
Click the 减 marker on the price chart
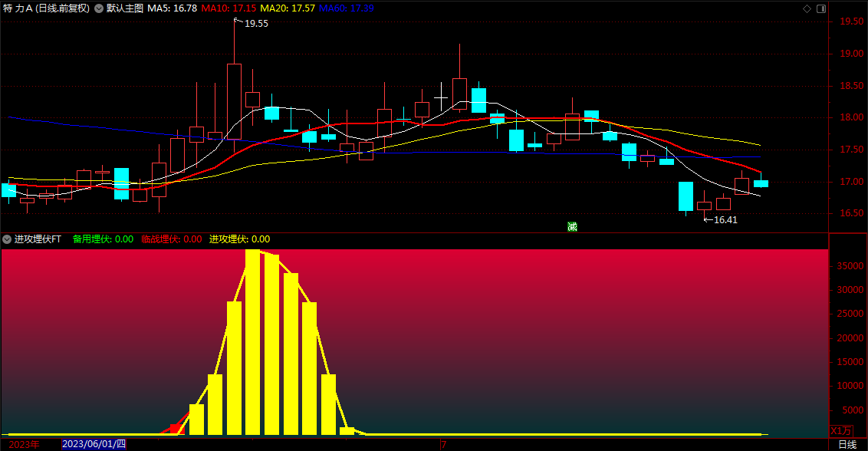tap(572, 226)
